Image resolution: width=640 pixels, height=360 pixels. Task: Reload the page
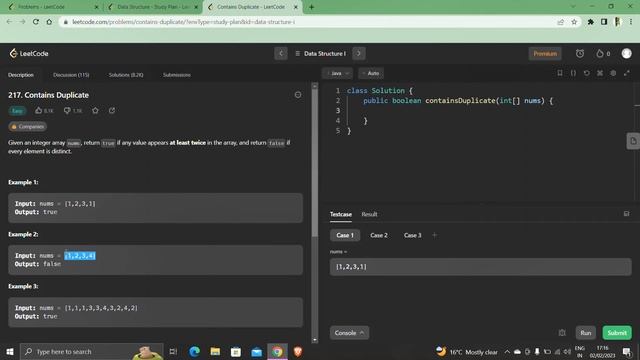(36, 22)
